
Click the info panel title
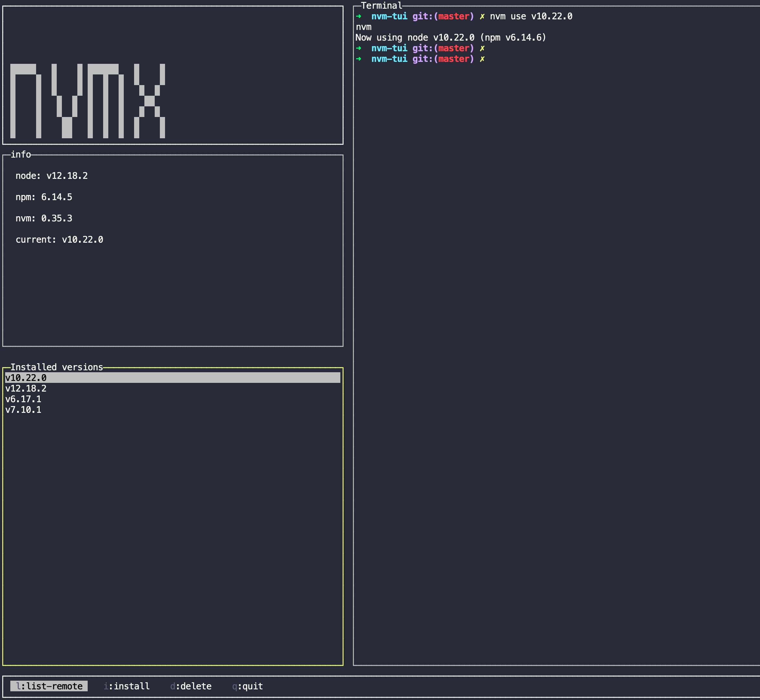point(20,155)
